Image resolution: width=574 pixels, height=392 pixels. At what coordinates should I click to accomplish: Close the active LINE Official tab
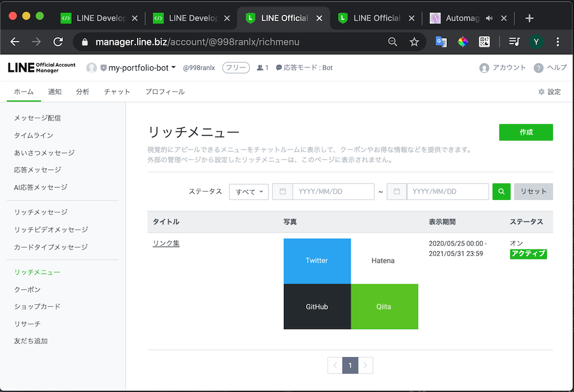[x=319, y=18]
